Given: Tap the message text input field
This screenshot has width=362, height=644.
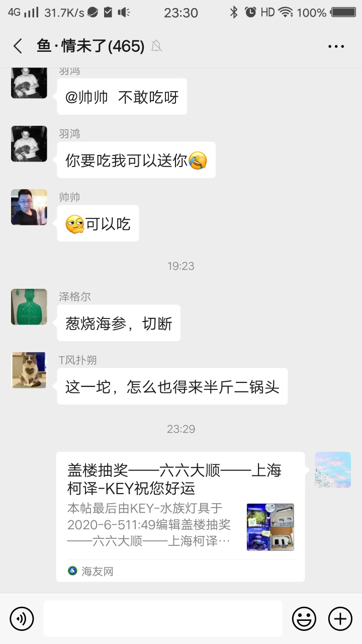Looking at the screenshot, I should [163, 618].
